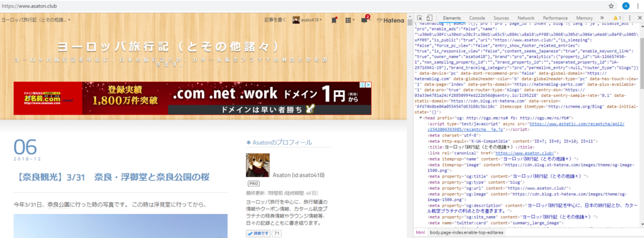This screenshot has width=644, height=238.
Task: Click the html breadcrumb at the DevTools bottom
Action: click(x=420, y=232)
